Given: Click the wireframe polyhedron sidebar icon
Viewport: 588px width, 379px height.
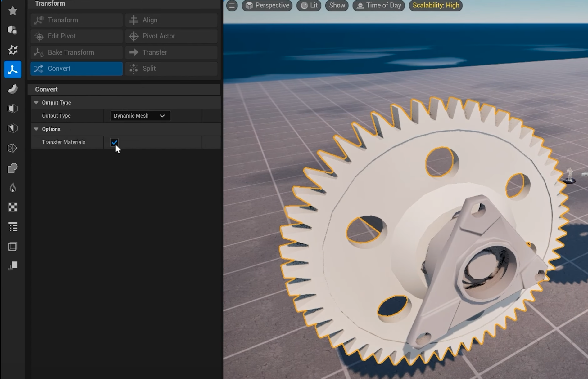Looking at the screenshot, I should (x=13, y=148).
